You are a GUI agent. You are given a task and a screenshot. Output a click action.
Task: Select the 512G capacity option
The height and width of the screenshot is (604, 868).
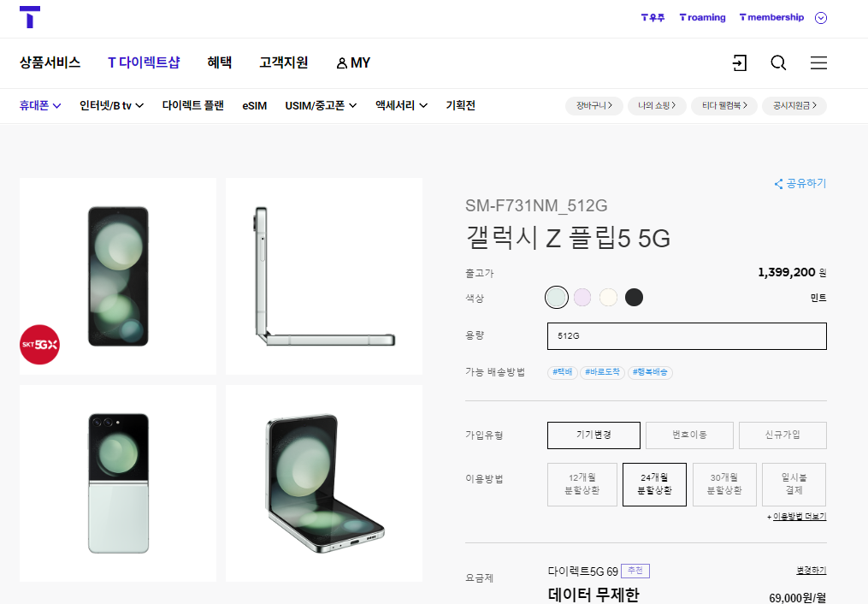coord(687,336)
